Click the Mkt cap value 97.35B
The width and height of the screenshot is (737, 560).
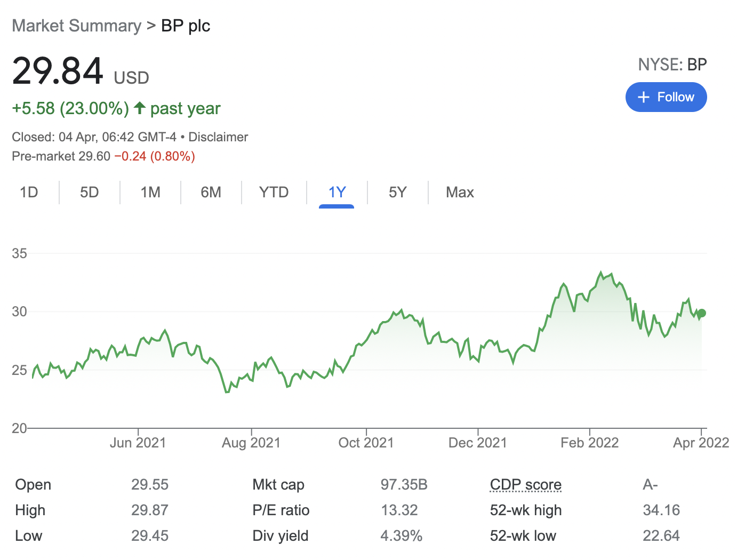[x=404, y=484]
